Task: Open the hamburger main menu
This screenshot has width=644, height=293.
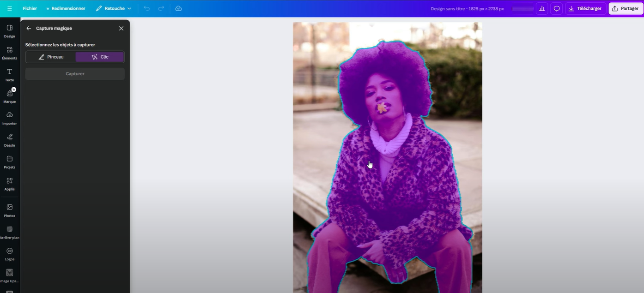Action: [x=10, y=8]
